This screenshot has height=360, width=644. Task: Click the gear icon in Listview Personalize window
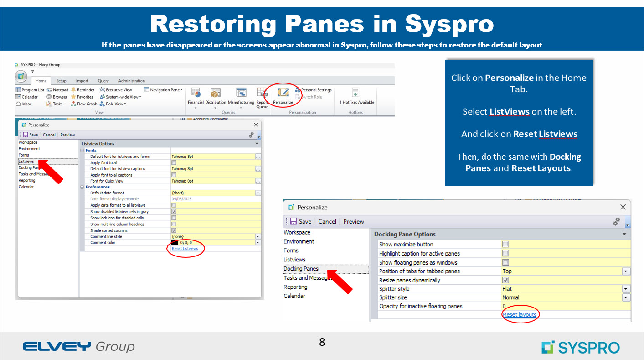tap(252, 135)
